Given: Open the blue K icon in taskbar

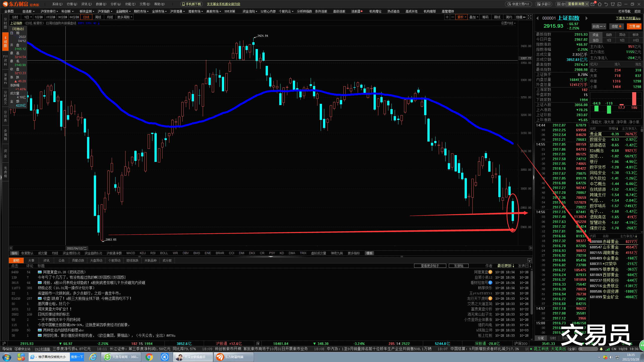Looking at the screenshot, I should point(165,357).
